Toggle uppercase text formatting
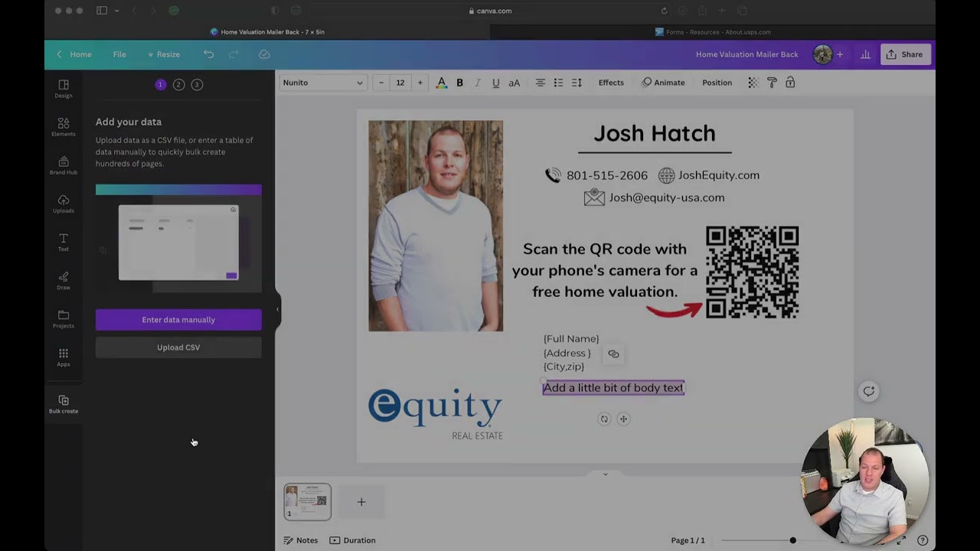This screenshot has width=980, height=551. (514, 83)
